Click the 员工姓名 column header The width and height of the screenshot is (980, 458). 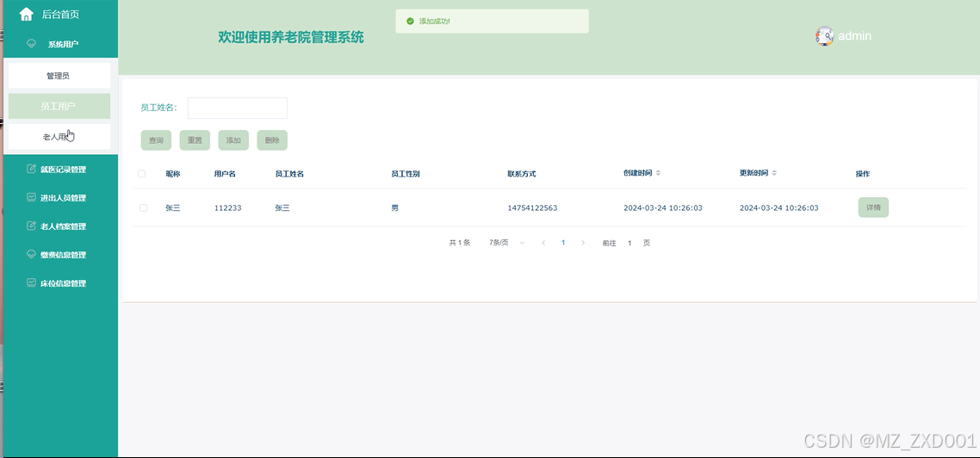pos(289,174)
